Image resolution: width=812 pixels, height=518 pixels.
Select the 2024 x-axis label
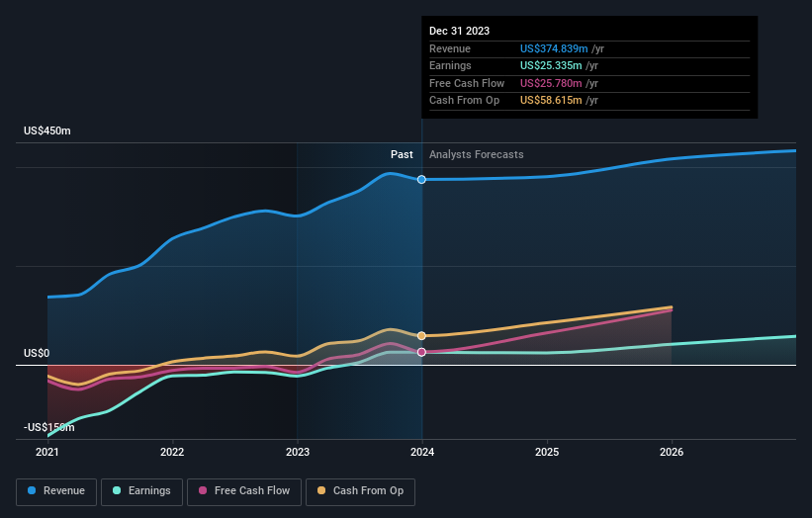[422, 453]
